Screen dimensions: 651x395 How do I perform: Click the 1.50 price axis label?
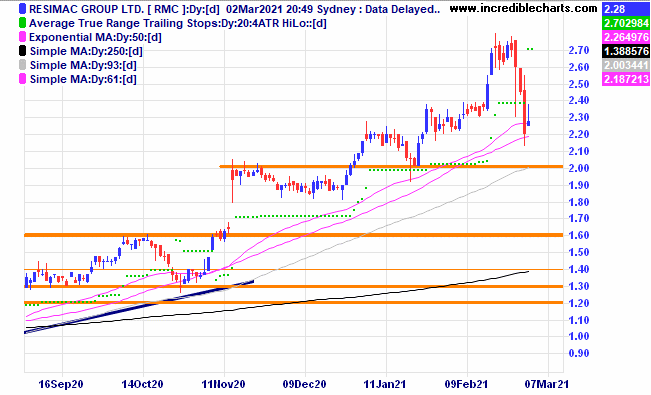click(579, 253)
